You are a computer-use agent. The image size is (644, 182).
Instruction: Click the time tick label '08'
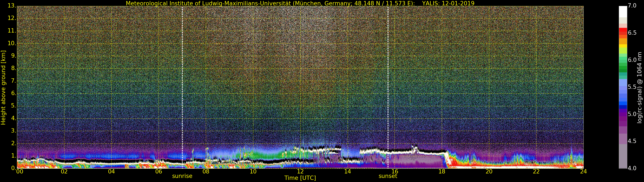click(206, 172)
